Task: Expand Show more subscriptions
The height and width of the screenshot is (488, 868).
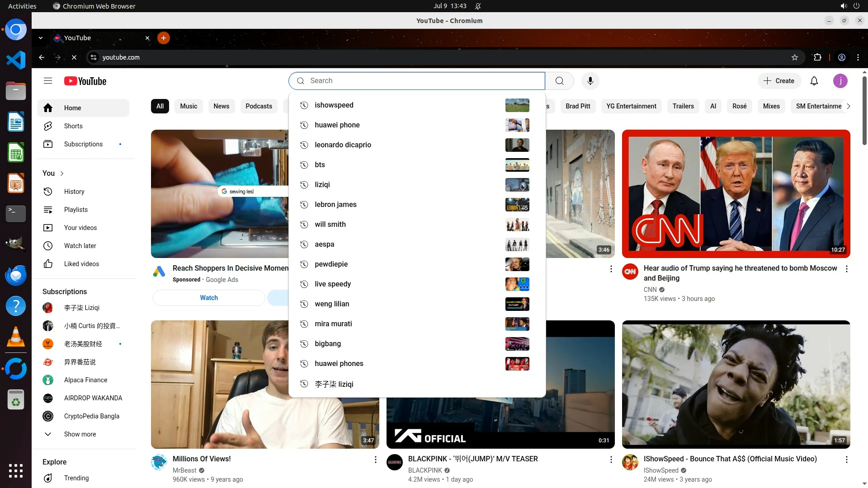Action: [80, 434]
